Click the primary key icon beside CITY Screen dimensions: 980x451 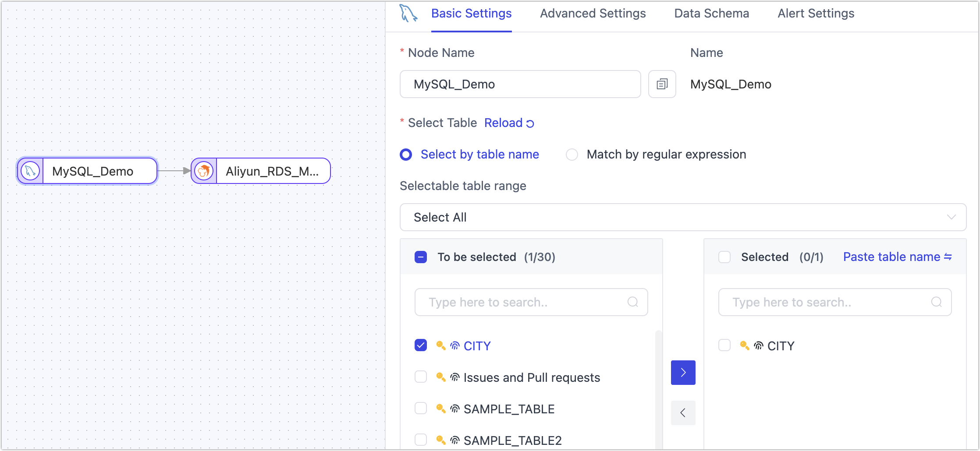[440, 345]
